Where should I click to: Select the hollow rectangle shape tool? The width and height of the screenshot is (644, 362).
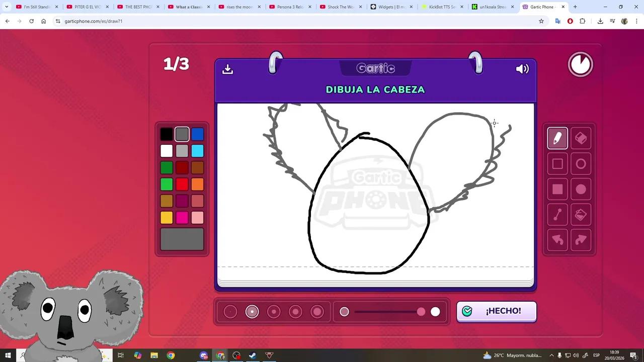[557, 163]
